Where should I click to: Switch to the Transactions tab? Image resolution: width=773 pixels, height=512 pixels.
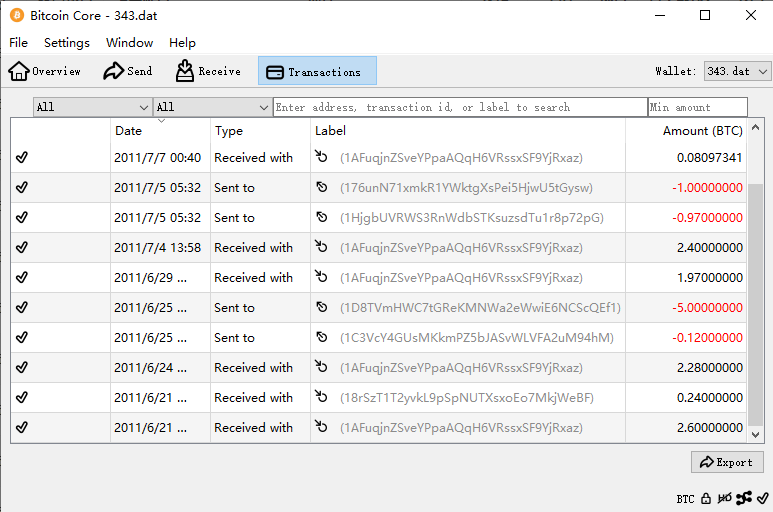click(317, 71)
